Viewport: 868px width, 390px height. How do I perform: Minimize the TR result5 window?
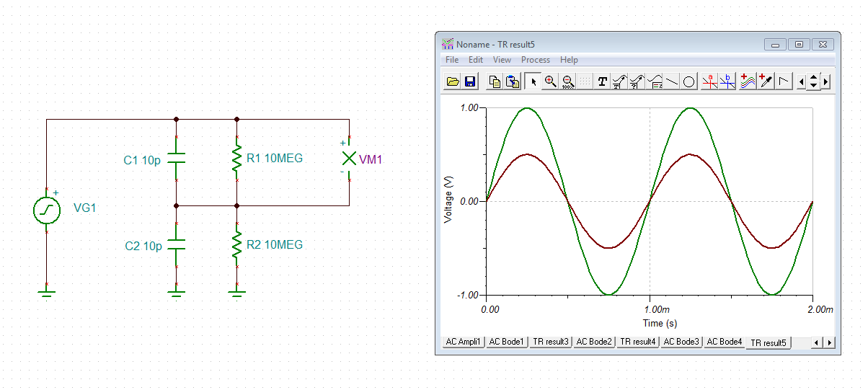tap(776, 44)
